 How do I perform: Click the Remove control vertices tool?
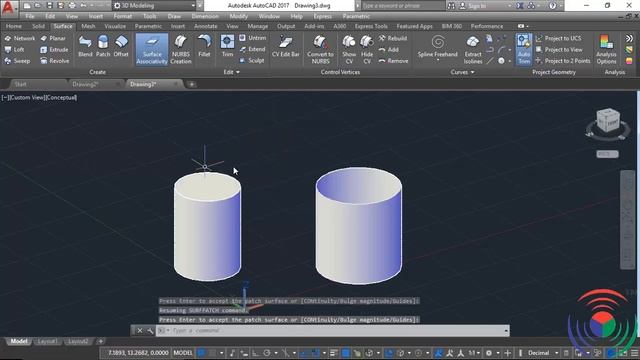[x=393, y=61]
